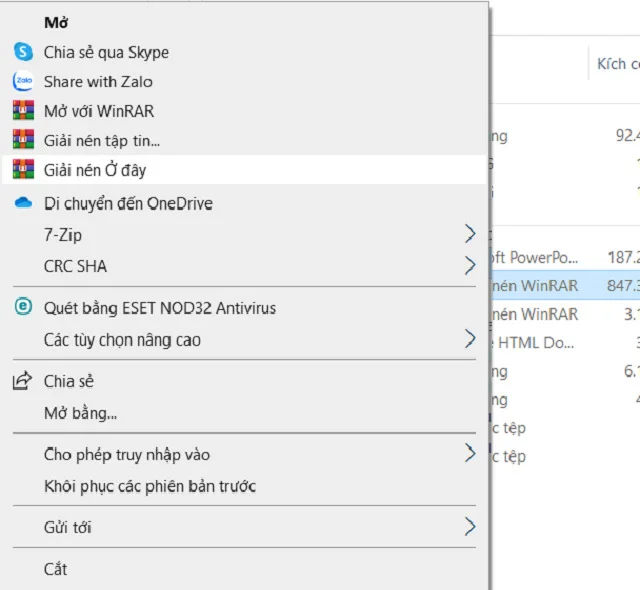
Task: Expand the Cho phép truy nhập vào submenu arrow
Action: pyautogui.click(x=470, y=454)
